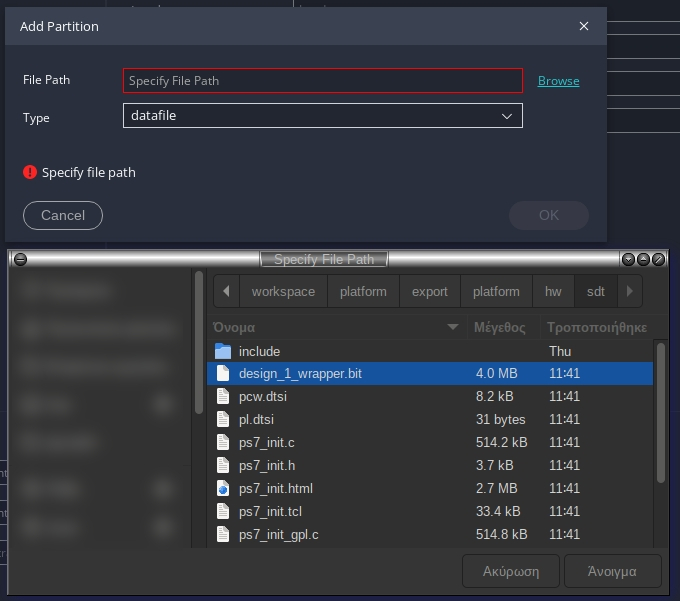680x601 pixels.
Task: Navigate forward with the path bar right arrow
Action: pyautogui.click(x=630, y=291)
